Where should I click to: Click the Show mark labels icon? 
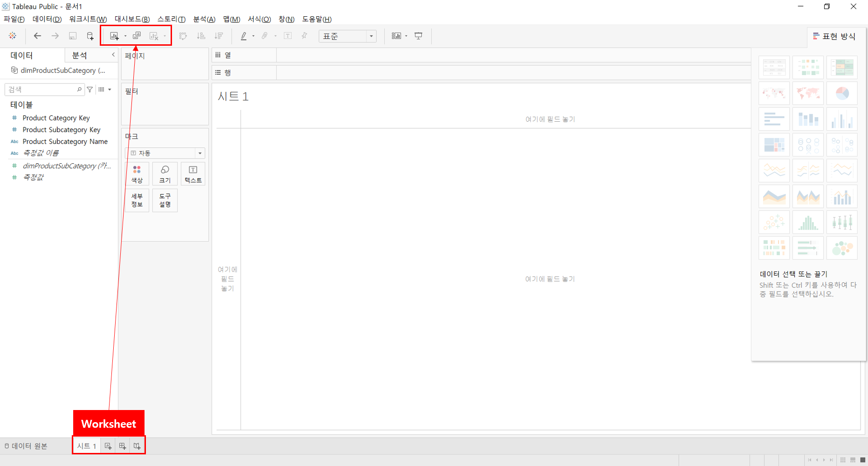(x=288, y=36)
